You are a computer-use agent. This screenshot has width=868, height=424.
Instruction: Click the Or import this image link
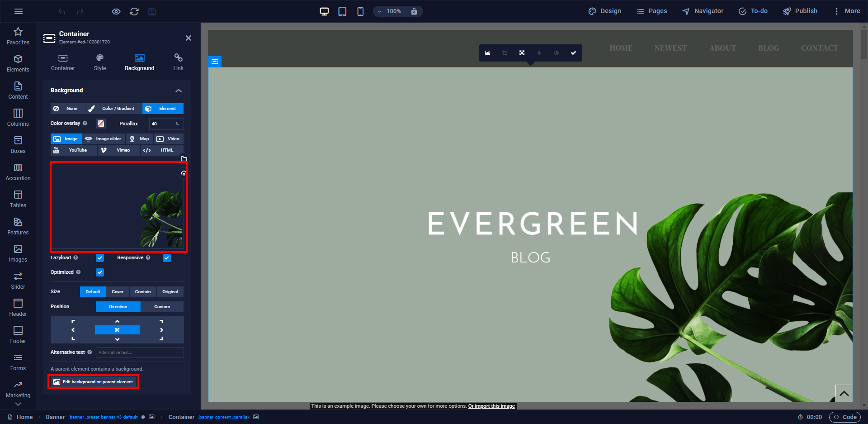491,406
